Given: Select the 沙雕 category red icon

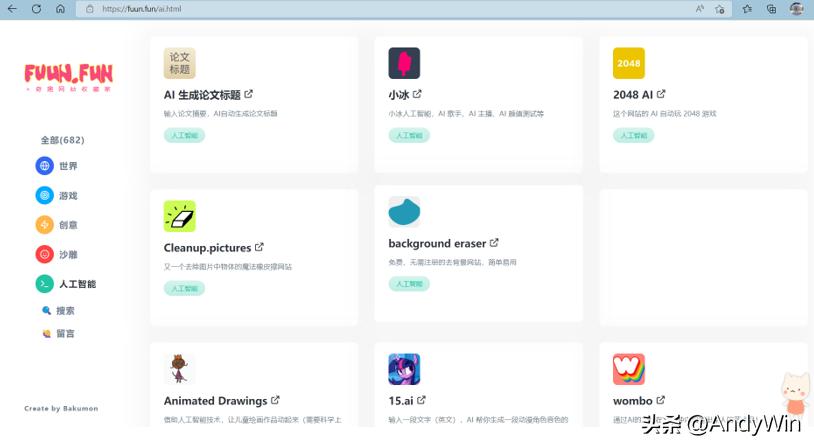Looking at the screenshot, I should tap(45, 254).
